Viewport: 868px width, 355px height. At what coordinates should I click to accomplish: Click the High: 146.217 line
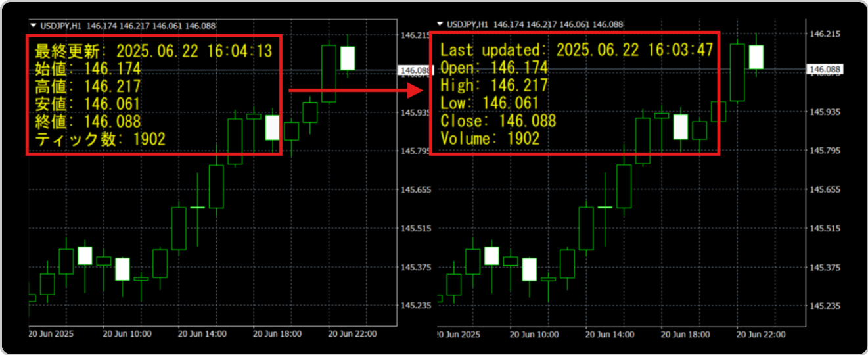click(x=493, y=85)
